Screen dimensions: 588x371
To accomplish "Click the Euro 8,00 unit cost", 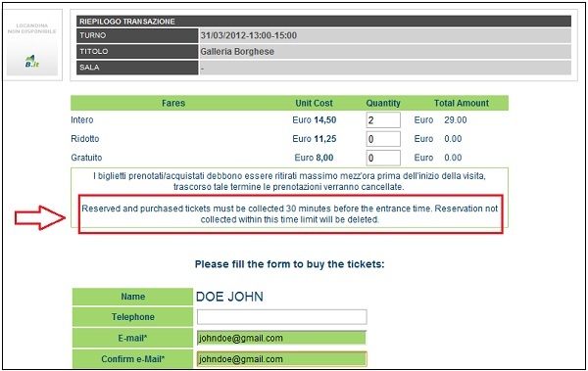I will click(x=314, y=158).
